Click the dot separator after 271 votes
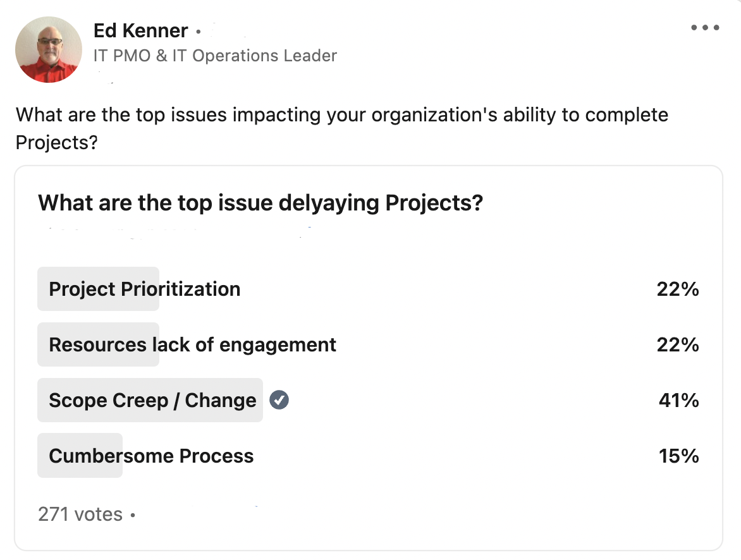Viewport: 741px width, 560px height. click(133, 515)
